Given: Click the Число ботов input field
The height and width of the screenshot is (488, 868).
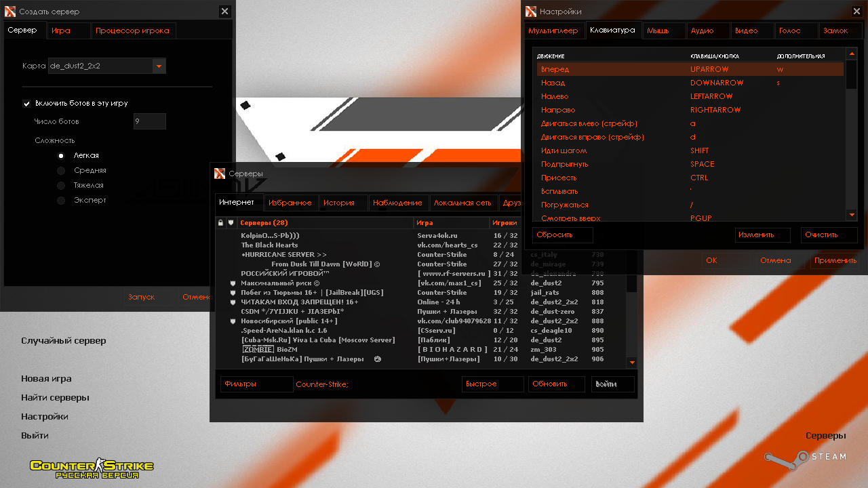Looking at the screenshot, I should click(149, 121).
